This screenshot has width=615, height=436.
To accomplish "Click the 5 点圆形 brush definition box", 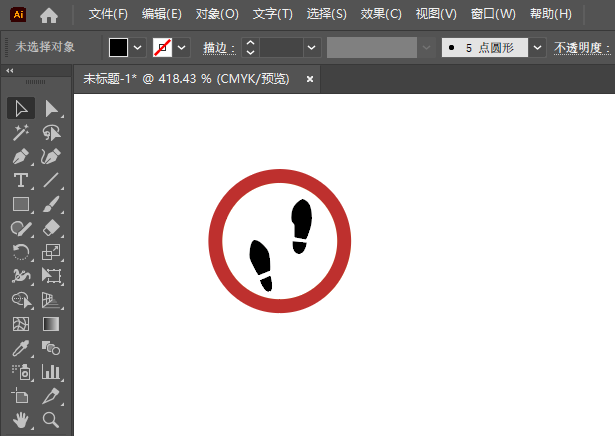I will pos(485,47).
